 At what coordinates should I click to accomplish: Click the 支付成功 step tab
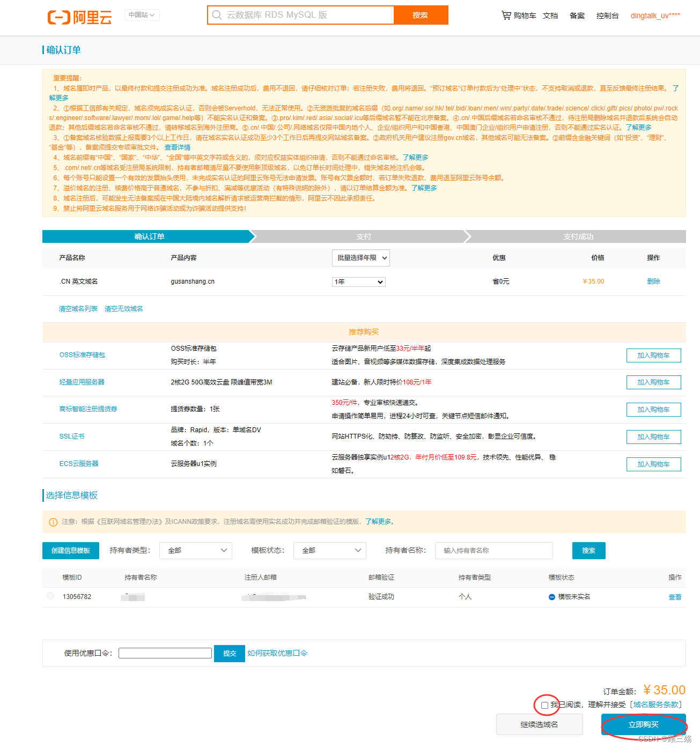click(x=578, y=236)
